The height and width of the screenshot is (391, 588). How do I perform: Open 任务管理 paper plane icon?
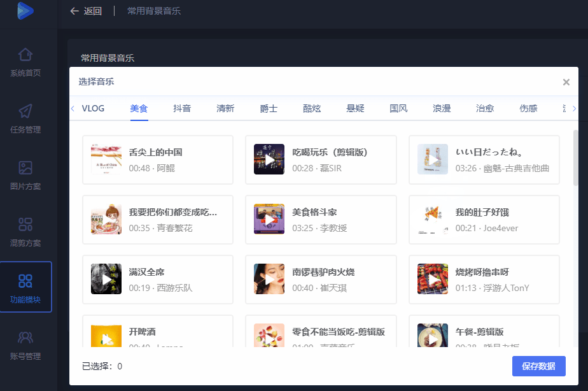[x=25, y=111]
